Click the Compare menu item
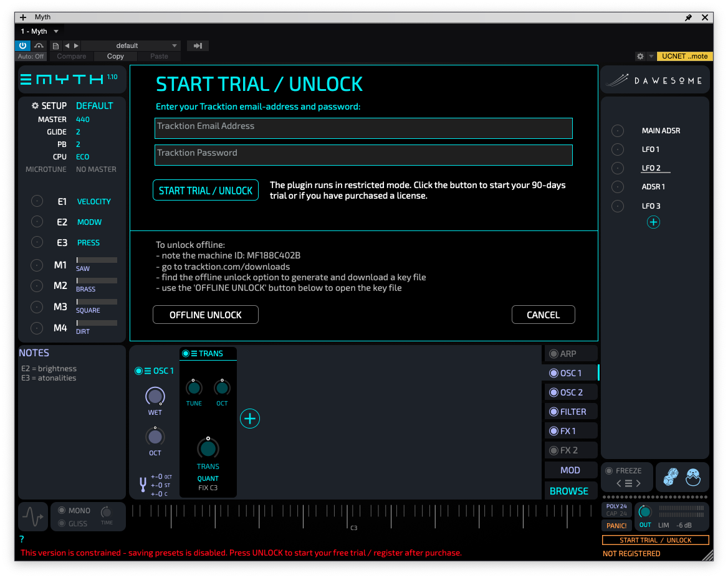The height and width of the screenshot is (578, 728). point(72,56)
